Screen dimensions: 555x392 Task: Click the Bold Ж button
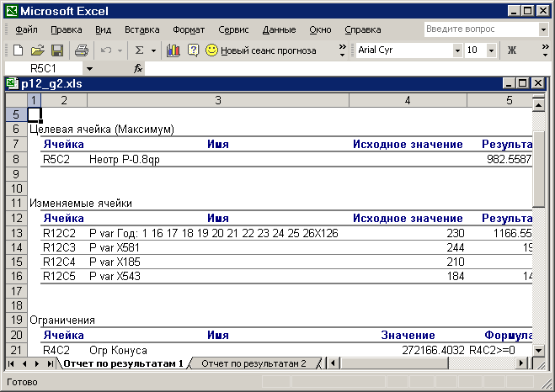coord(511,50)
